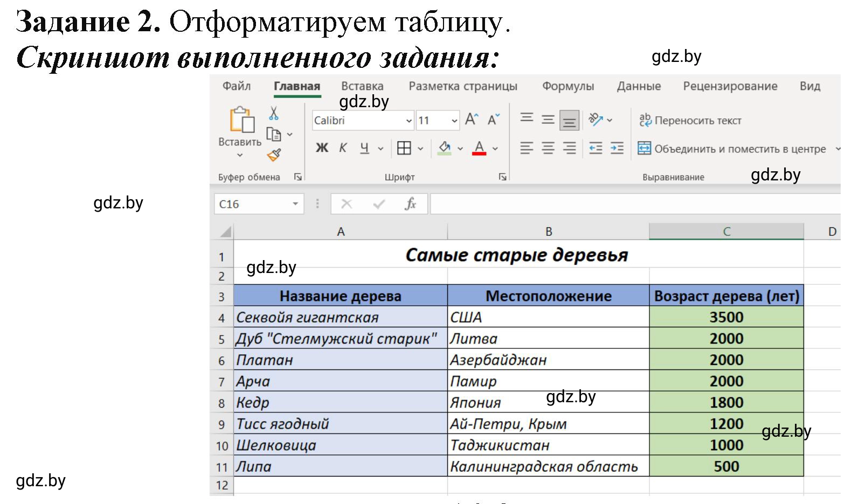Switch to the Вид tab

[x=810, y=86]
